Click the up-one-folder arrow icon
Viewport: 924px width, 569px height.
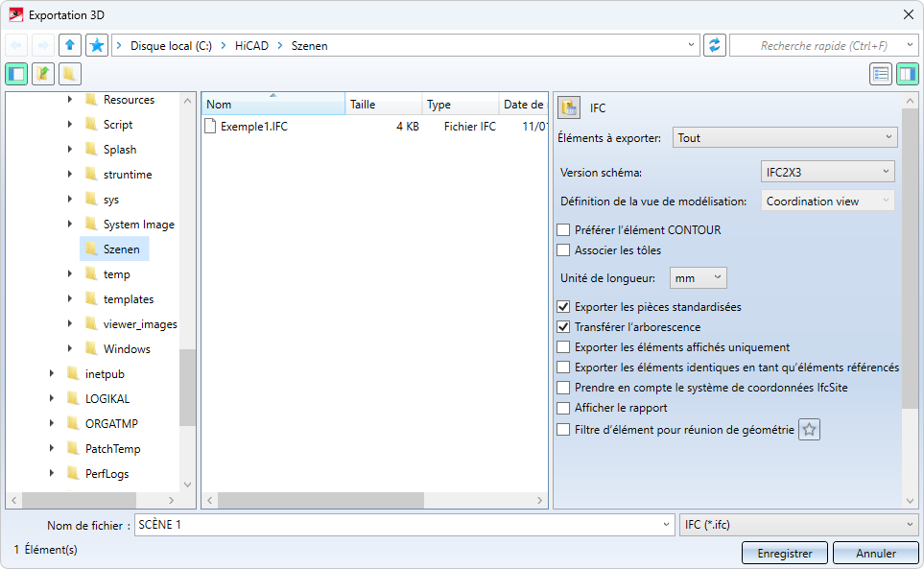point(70,45)
